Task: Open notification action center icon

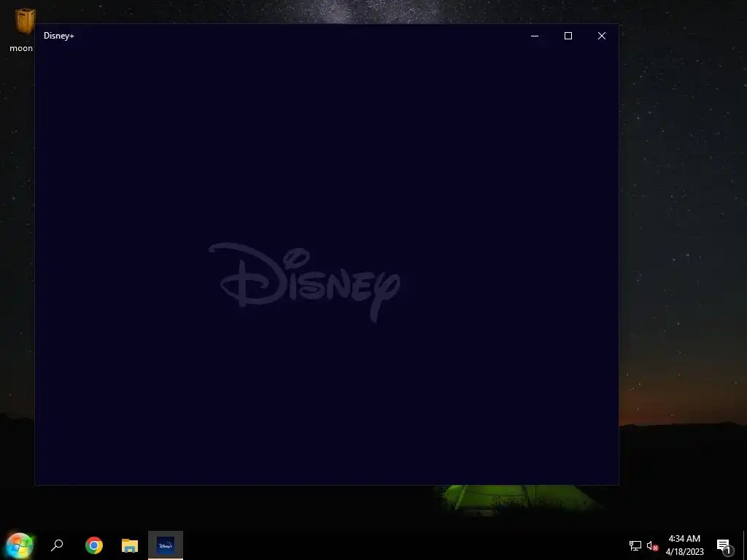Action: pyautogui.click(x=725, y=547)
